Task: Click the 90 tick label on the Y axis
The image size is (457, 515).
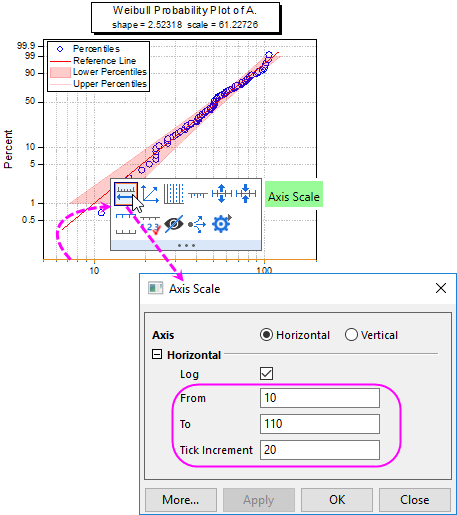Action: point(30,73)
